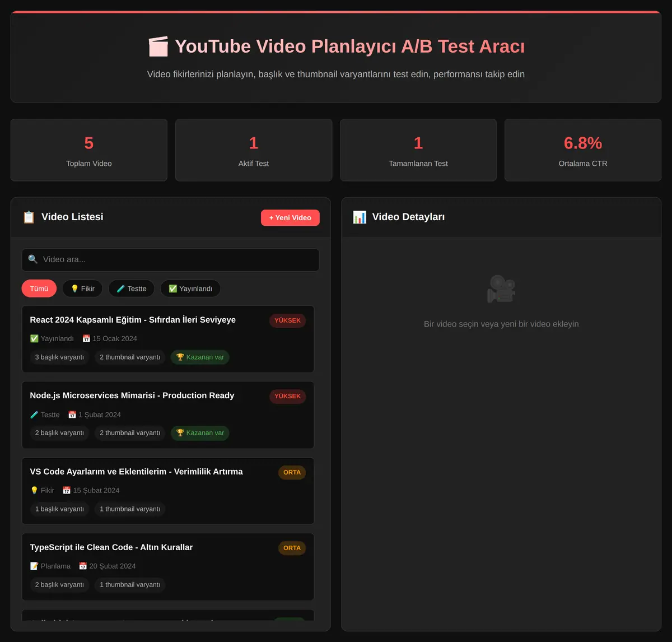Viewport: 672px width, 642px height.
Task: Open the TypeScript ile Clean Code video
Action: pos(168,567)
